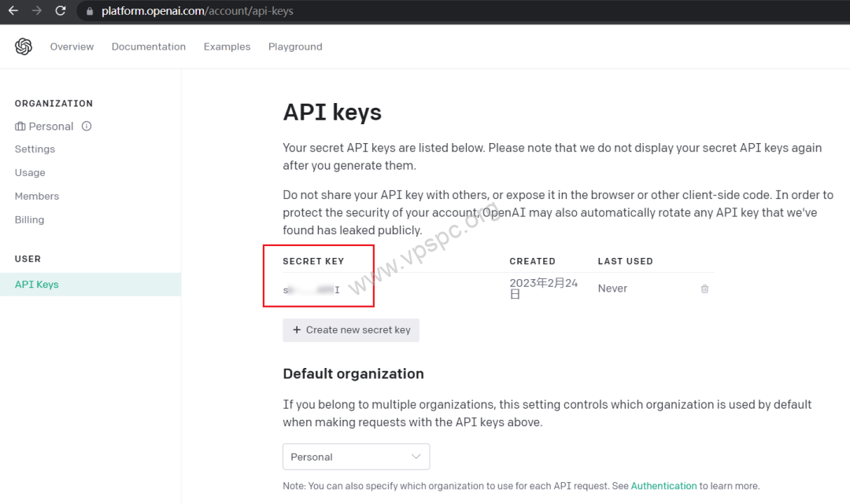Delete the secret key with trash icon
The width and height of the screenshot is (850, 504).
704,289
